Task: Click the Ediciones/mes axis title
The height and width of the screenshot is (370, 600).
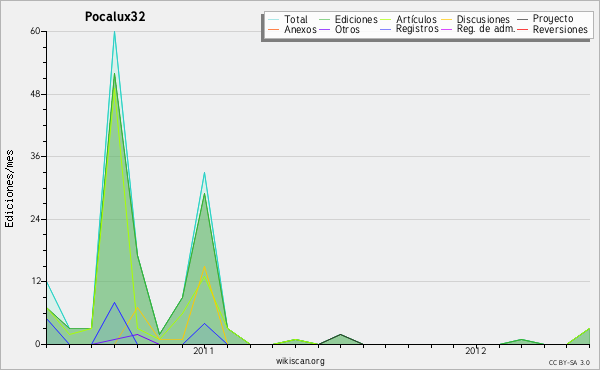Action: [x=9, y=189]
